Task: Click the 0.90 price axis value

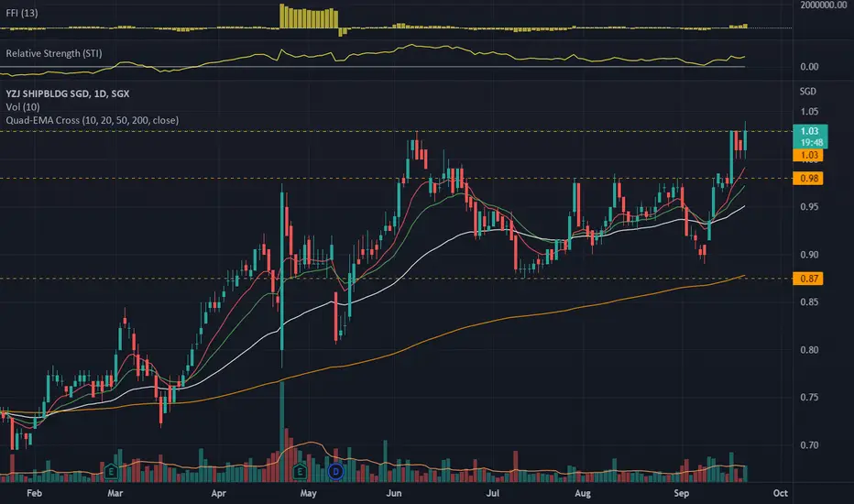Action: pos(809,255)
